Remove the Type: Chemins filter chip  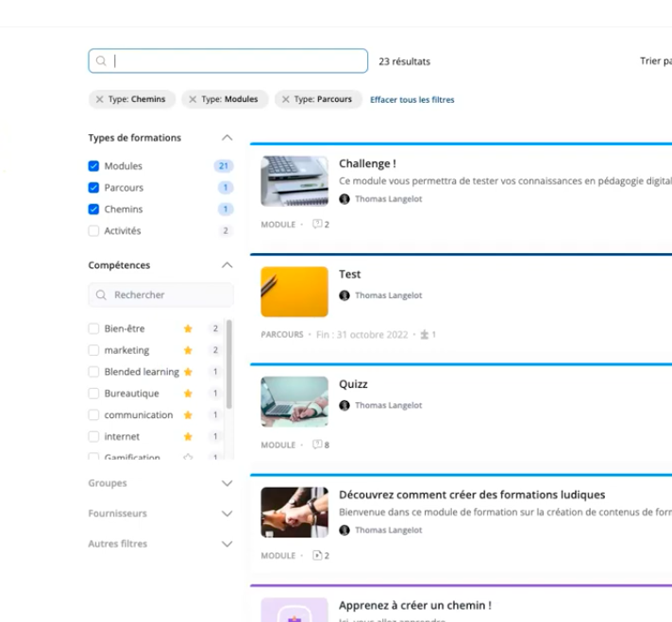pos(99,99)
